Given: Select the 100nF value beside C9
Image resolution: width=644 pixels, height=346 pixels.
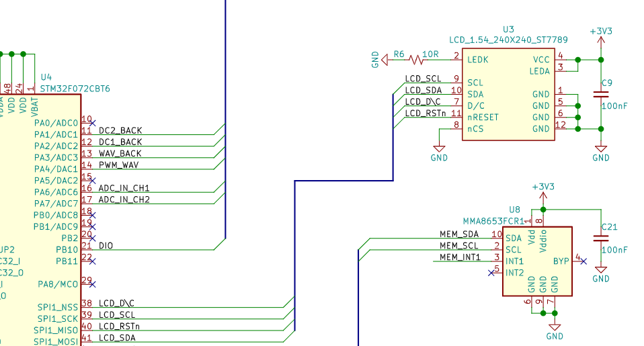Looking at the screenshot, I should pyautogui.click(x=614, y=106).
